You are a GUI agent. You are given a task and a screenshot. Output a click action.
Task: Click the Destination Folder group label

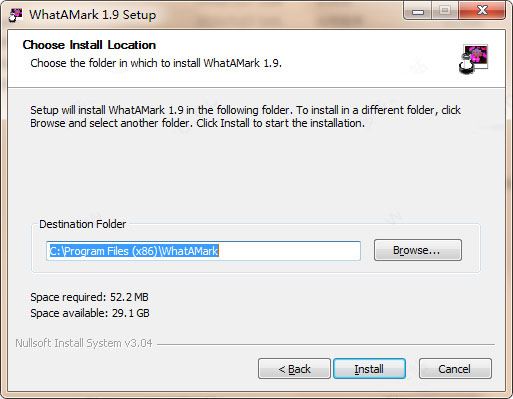click(83, 224)
